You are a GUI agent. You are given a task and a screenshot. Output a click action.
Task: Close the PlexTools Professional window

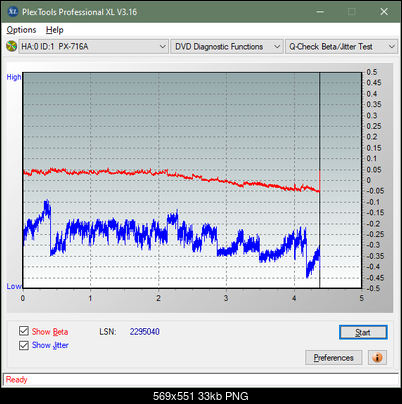pos(384,12)
